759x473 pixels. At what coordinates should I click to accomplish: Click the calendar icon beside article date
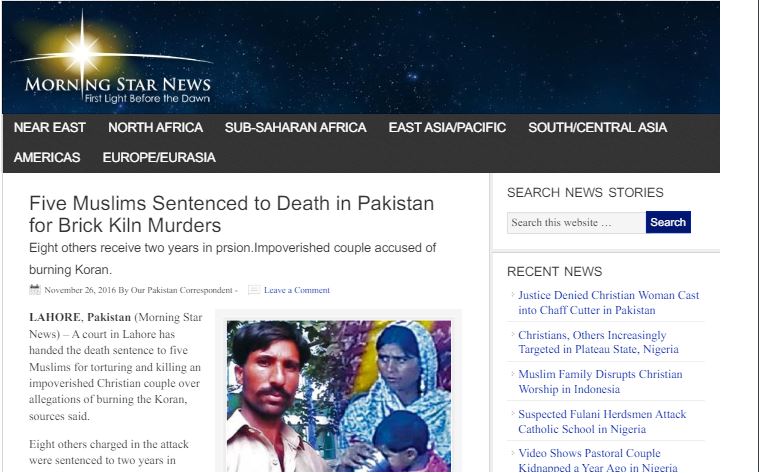tap(35, 290)
